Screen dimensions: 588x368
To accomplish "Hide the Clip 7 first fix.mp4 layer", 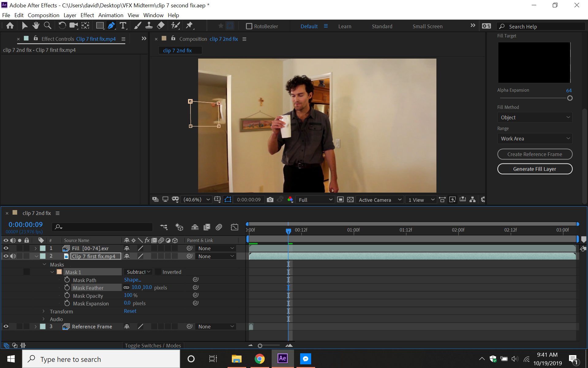I will tap(6, 256).
